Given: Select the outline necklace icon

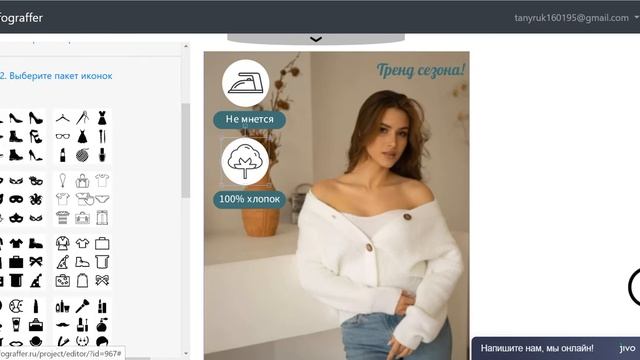Looking at the screenshot, I should [62, 180].
